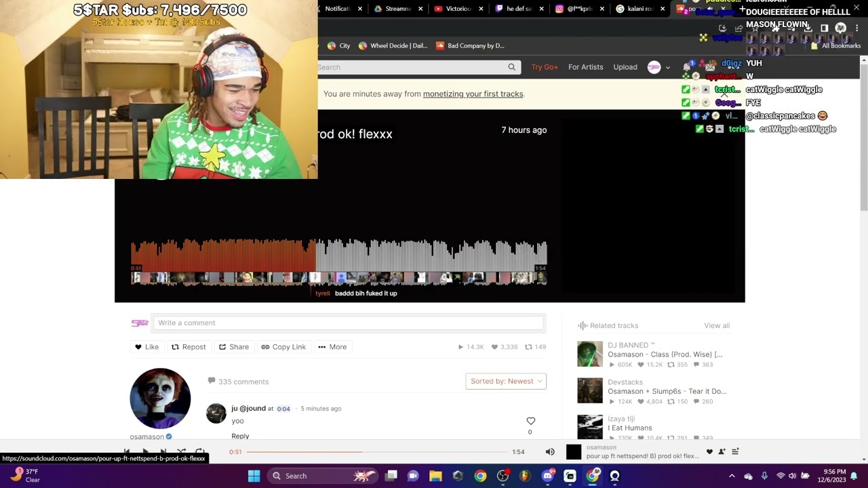Open the Wheel Decide bookmark
The image size is (868, 488).
coord(393,46)
